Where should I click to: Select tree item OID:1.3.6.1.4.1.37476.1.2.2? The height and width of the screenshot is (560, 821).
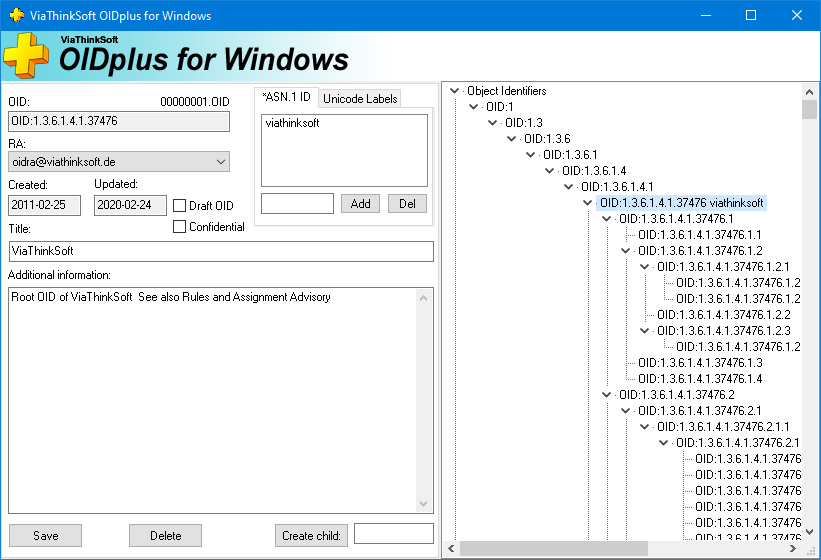pos(724,315)
